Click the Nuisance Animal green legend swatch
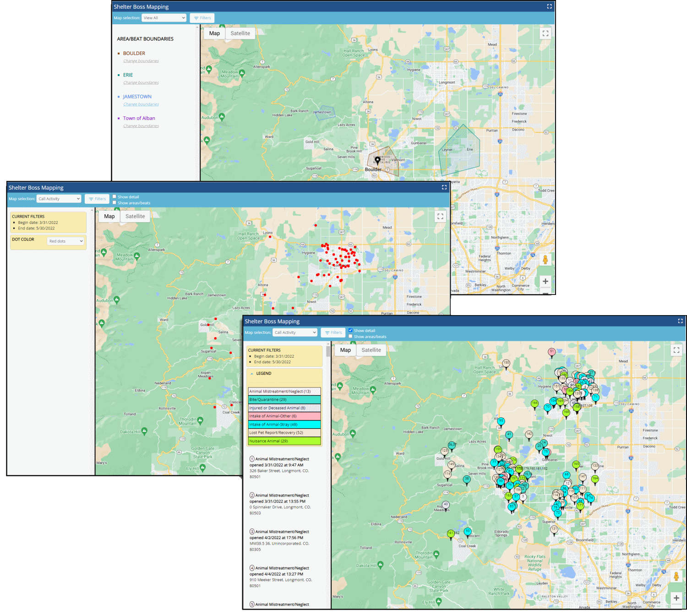The width and height of the screenshot is (687, 616). pyautogui.click(x=284, y=441)
